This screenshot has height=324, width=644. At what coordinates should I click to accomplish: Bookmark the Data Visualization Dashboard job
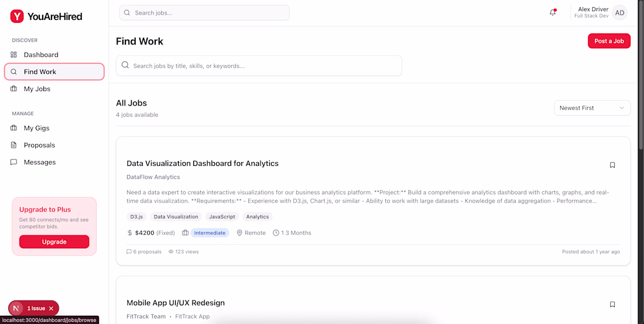point(612,165)
